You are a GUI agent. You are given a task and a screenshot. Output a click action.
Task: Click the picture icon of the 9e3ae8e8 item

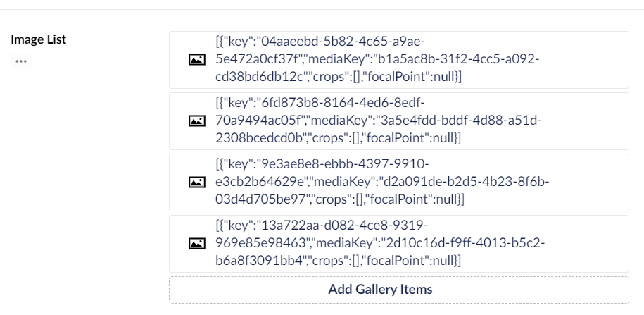coord(197,183)
